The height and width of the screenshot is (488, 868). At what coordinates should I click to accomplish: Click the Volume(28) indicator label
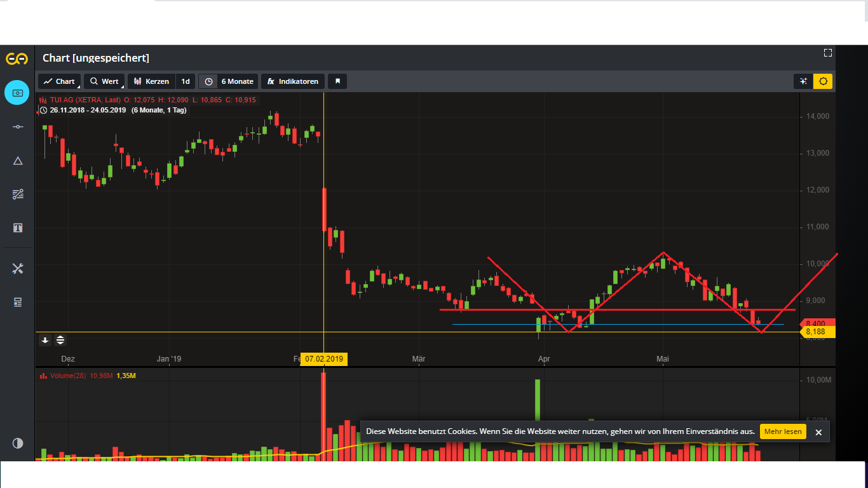coord(68,376)
